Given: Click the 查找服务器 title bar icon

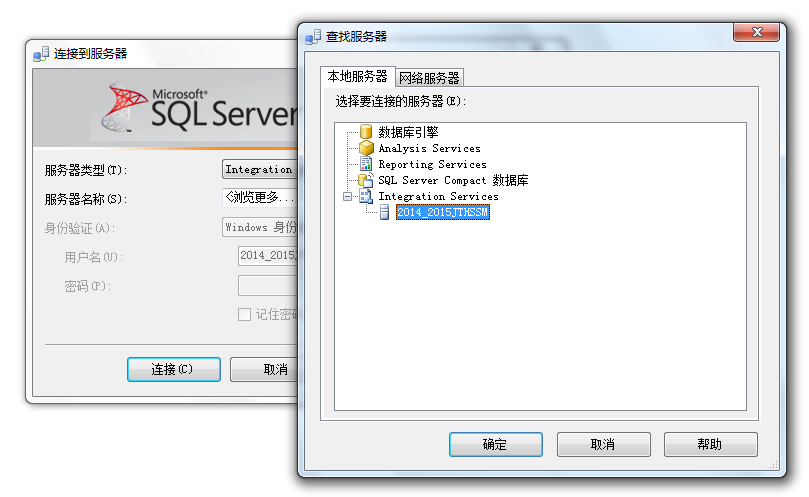Looking at the screenshot, I should coord(313,37).
